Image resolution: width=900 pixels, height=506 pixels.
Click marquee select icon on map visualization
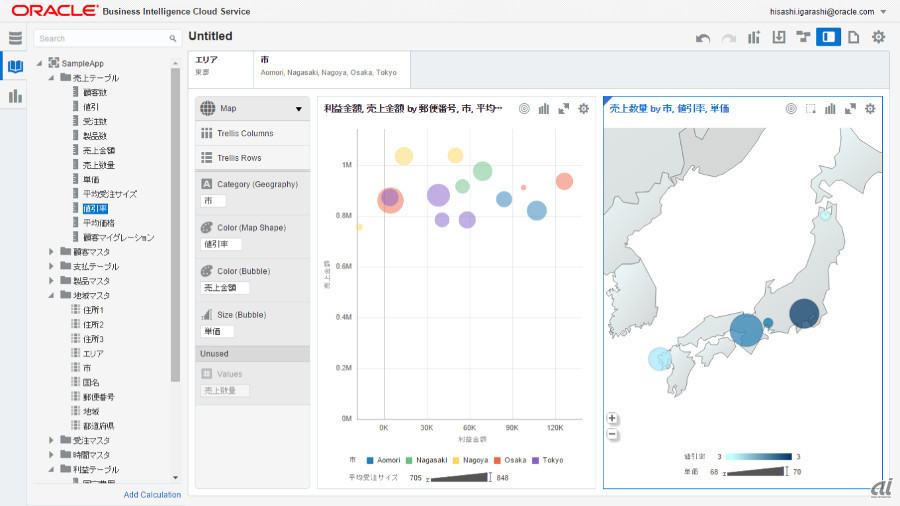click(x=811, y=109)
